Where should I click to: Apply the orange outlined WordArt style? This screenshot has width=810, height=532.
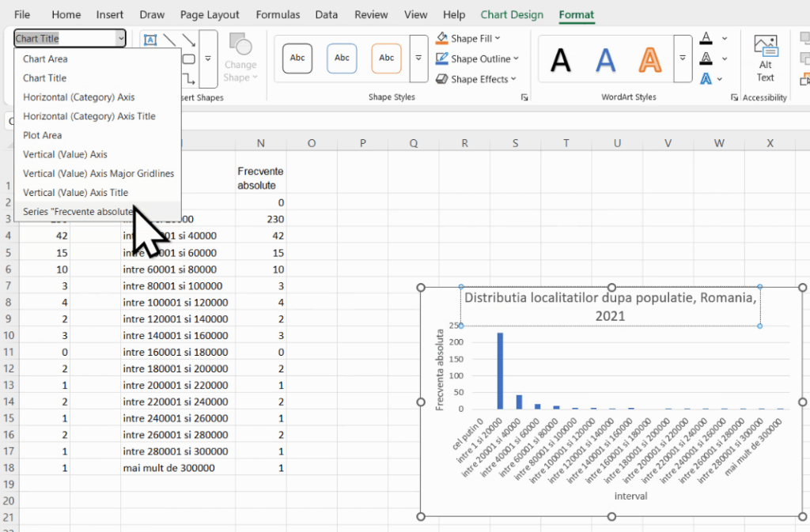click(650, 58)
